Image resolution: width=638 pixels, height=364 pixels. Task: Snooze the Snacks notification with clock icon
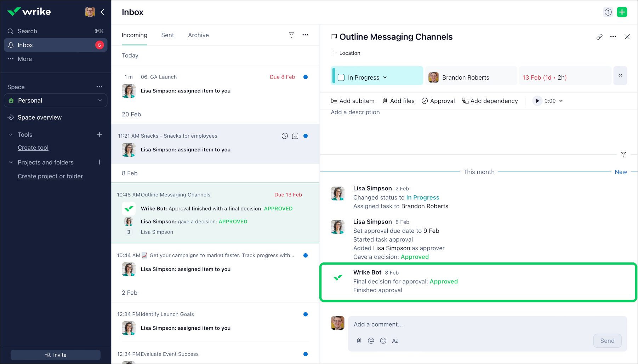pyautogui.click(x=285, y=136)
